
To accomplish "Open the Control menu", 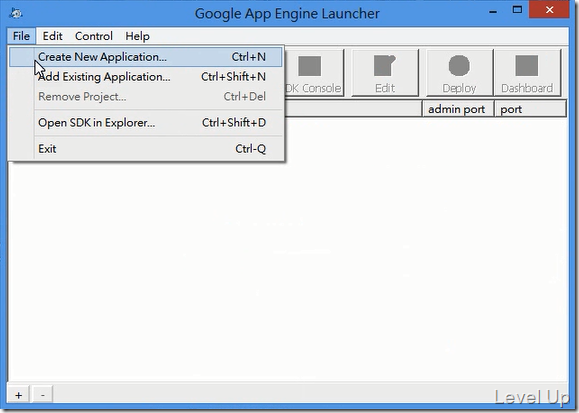I will coord(94,36).
